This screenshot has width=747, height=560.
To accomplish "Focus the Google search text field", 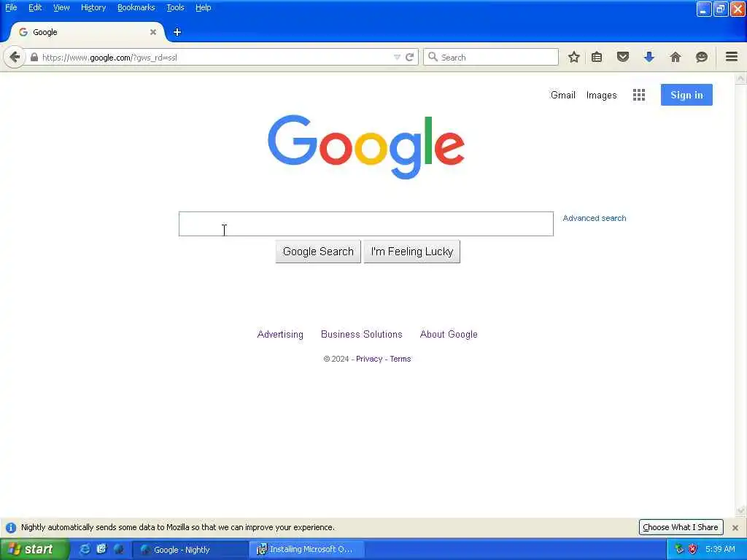I will tap(366, 224).
